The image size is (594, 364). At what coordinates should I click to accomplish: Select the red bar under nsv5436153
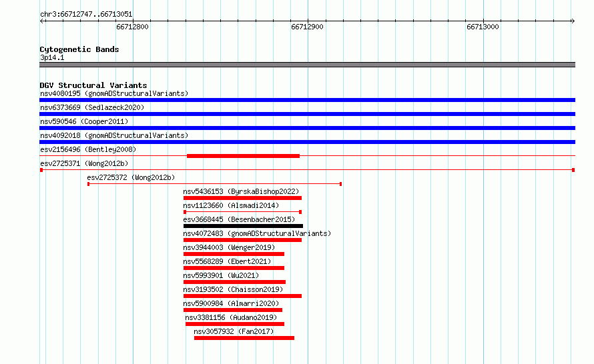point(242,198)
